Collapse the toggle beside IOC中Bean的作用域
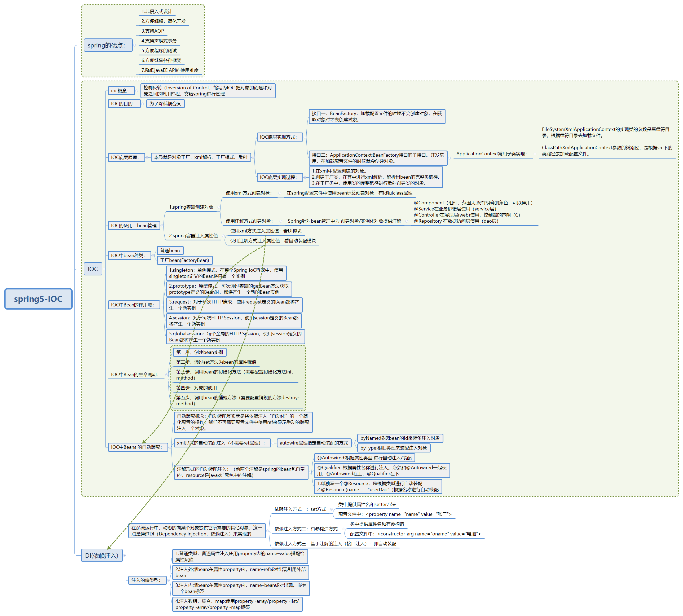Viewport: 683px width, 616px height. click(x=162, y=305)
